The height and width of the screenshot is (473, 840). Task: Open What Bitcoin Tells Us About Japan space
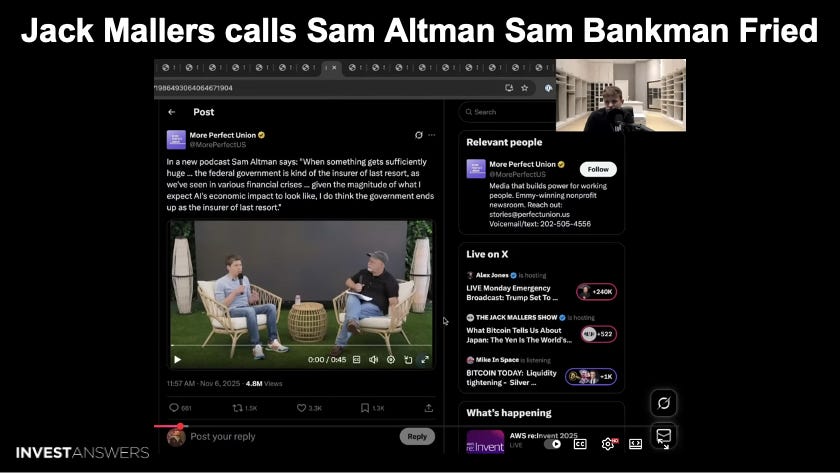(519, 335)
